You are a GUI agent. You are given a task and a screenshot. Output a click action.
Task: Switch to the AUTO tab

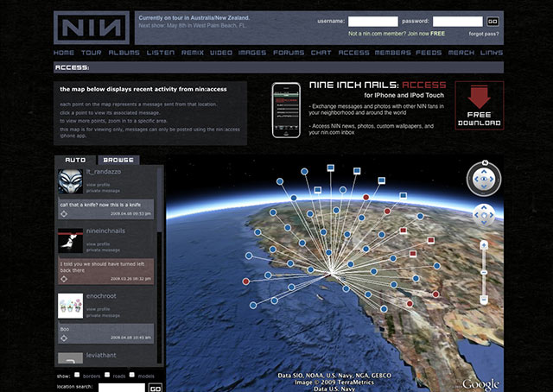pos(75,160)
